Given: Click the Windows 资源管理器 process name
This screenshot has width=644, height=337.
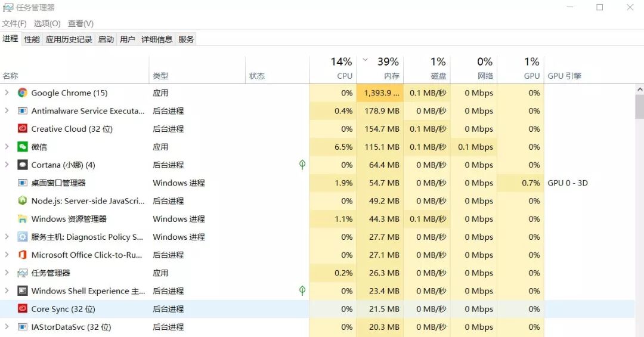Looking at the screenshot, I should [x=69, y=219].
